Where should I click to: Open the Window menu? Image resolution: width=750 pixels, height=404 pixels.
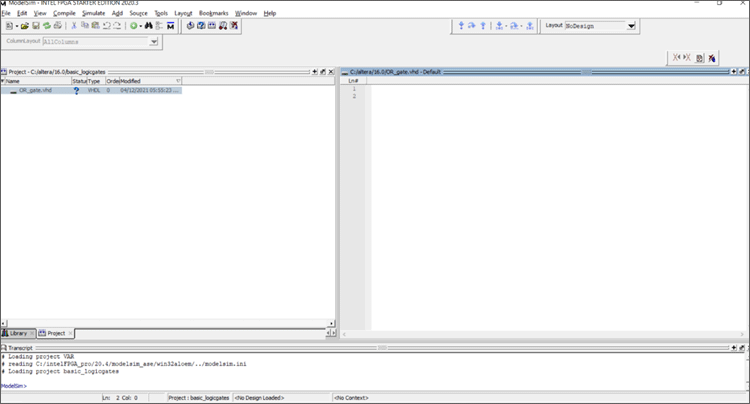point(246,13)
